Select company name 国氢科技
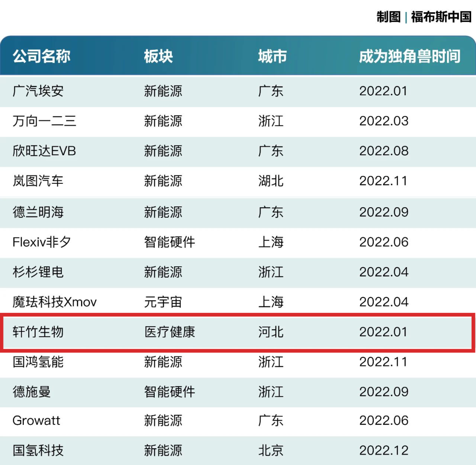Image resolution: width=476 pixels, height=465 pixels. [38, 450]
